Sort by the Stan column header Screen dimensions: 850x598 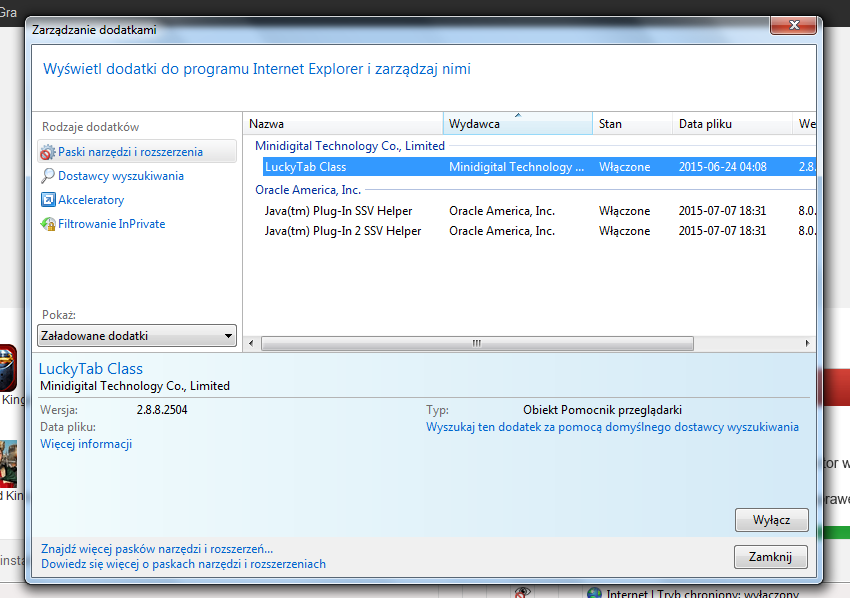(632, 124)
